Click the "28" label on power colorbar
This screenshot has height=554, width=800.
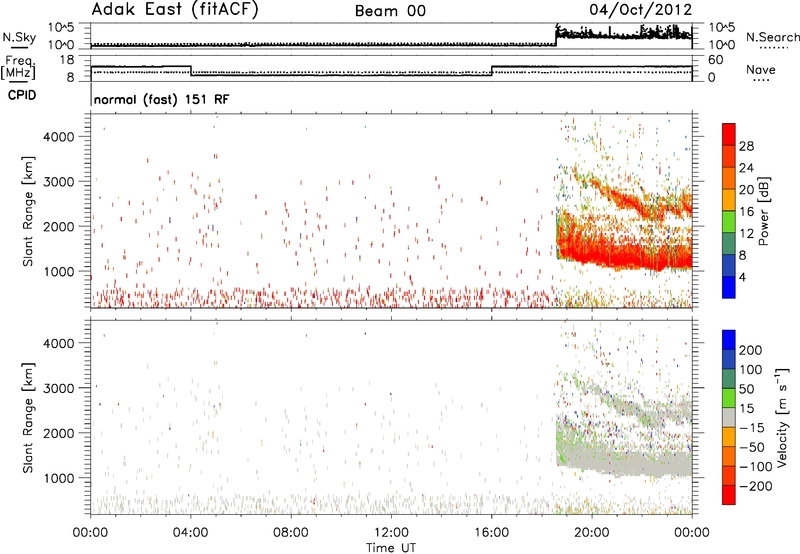[746, 146]
